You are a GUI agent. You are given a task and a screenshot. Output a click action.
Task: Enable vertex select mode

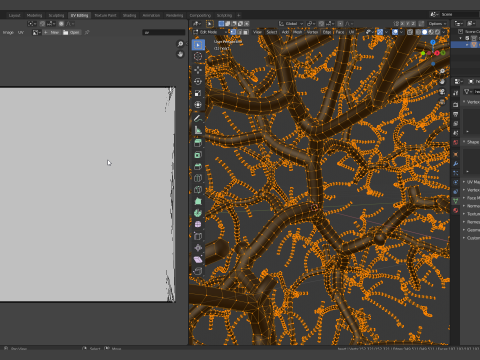click(x=233, y=32)
